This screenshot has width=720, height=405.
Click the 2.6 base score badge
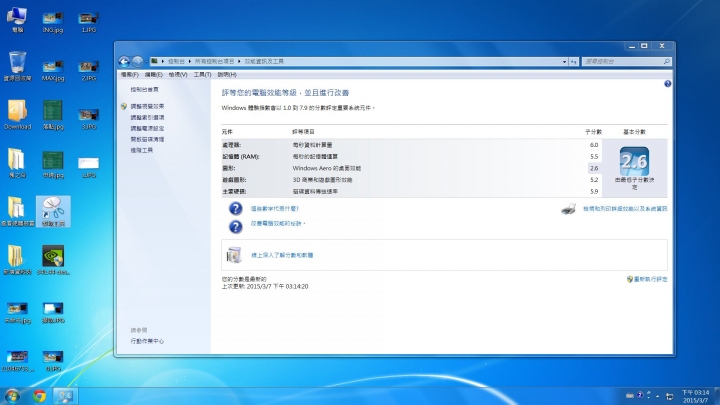(x=634, y=161)
